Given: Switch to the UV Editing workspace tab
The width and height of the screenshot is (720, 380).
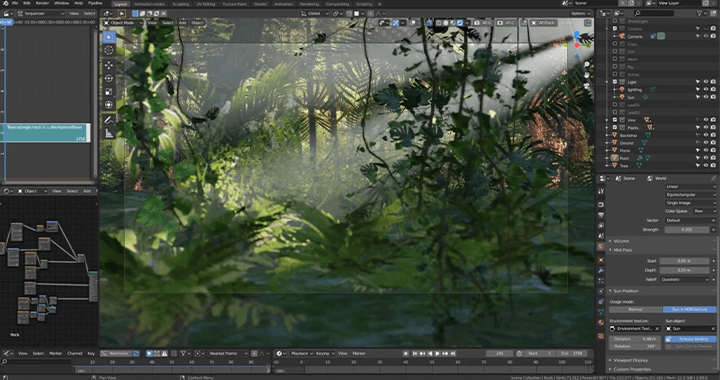Looking at the screenshot, I should click(205, 4).
